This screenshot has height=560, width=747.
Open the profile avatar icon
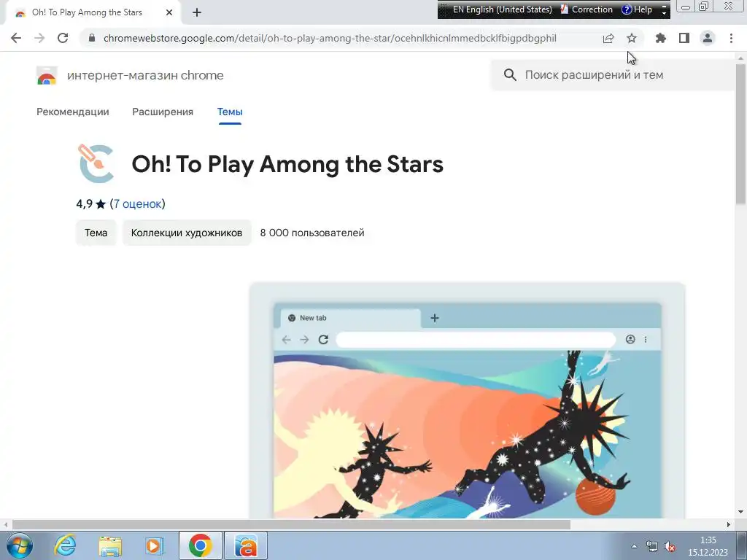coord(708,38)
